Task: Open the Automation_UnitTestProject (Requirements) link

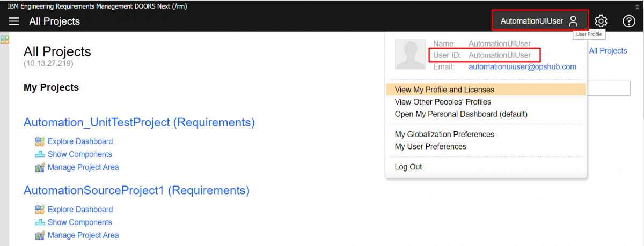Action: pos(139,122)
